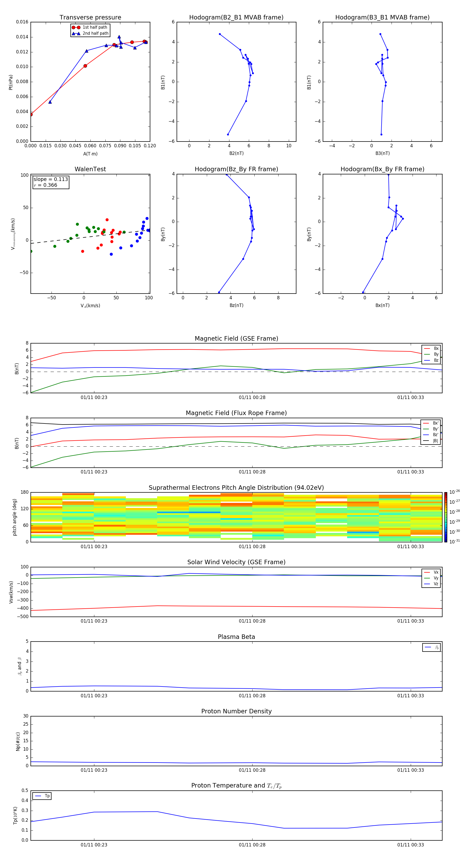
Task: Click the 'Proton Number Density' title
Action: pos(236,711)
